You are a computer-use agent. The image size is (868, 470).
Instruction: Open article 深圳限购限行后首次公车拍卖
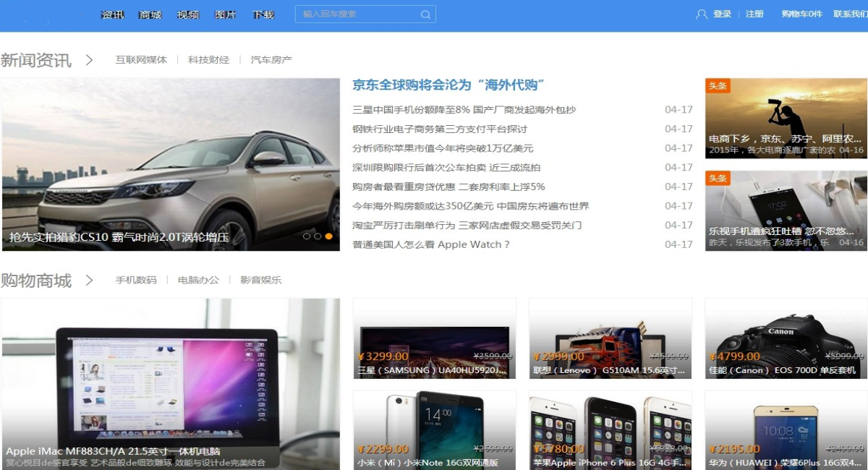446,168
